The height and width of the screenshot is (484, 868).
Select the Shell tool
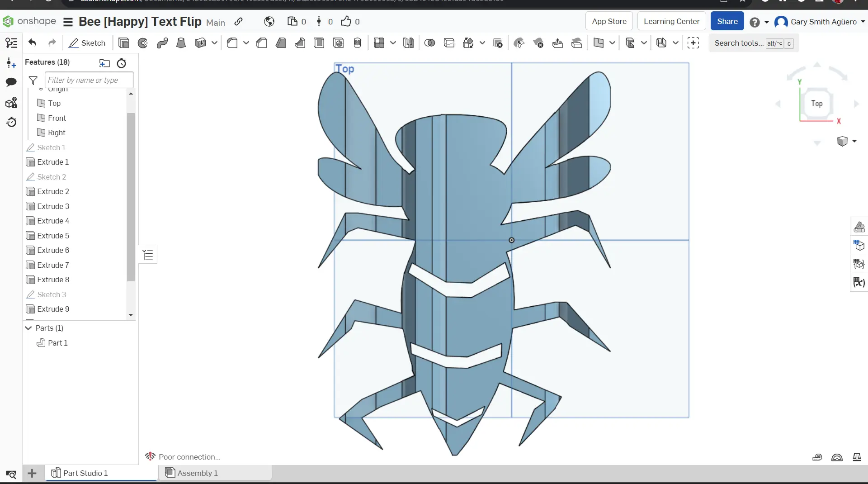click(x=319, y=43)
